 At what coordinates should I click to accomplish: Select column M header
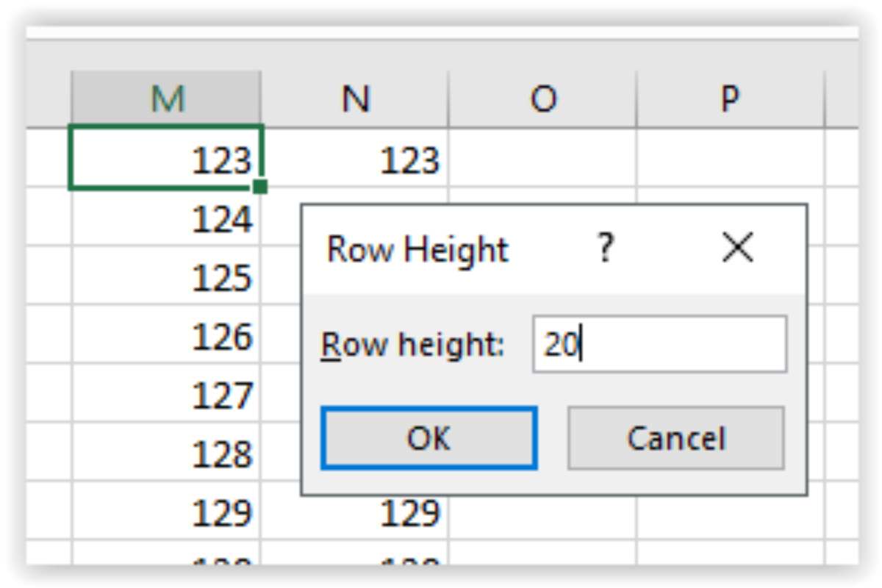pos(166,98)
